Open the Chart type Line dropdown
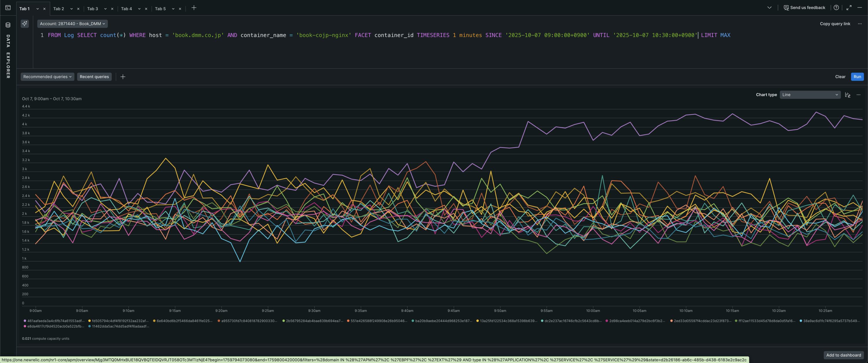Viewport: 868px width, 363px height. coord(810,95)
